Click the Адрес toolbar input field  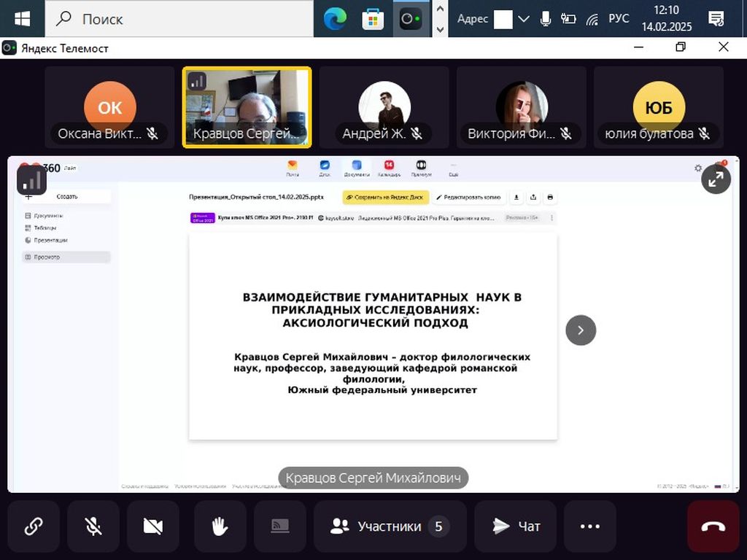(x=503, y=20)
